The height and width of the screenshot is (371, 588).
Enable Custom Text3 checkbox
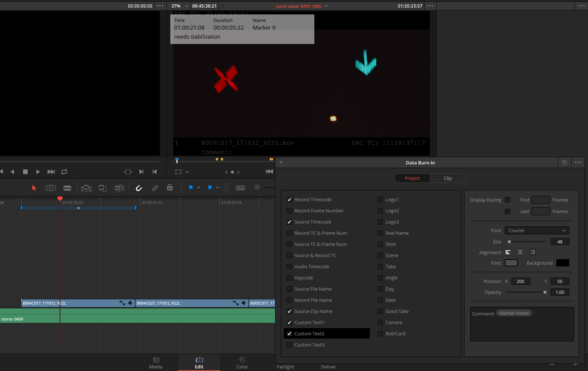289,345
